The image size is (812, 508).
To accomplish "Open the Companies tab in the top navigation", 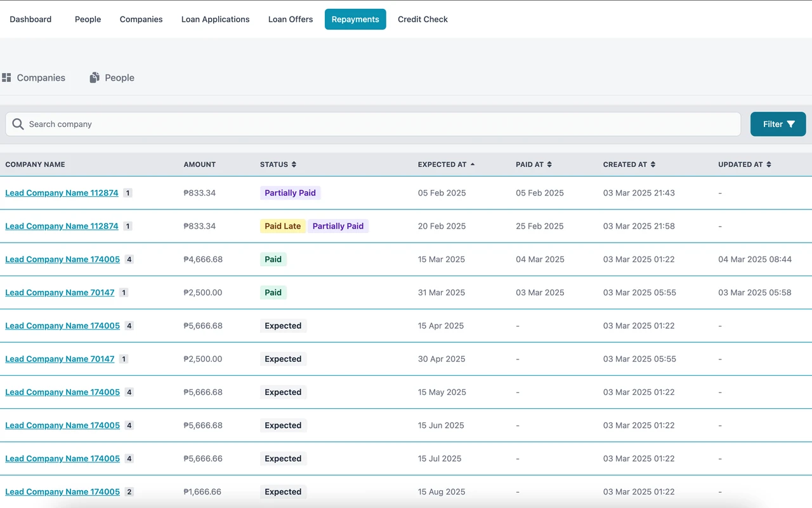I will point(141,19).
